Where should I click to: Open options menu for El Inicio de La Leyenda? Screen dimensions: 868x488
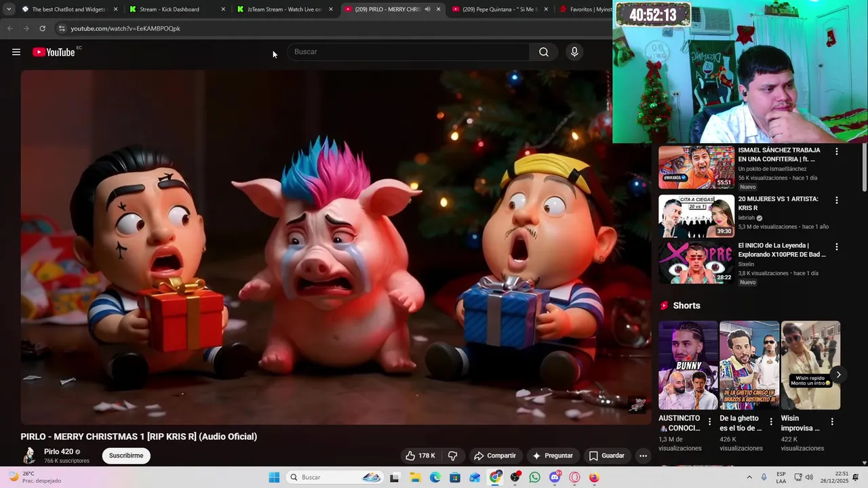(836, 247)
